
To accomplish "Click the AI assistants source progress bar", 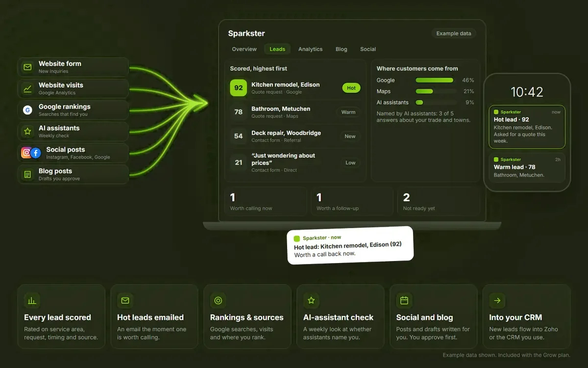I will [437, 103].
